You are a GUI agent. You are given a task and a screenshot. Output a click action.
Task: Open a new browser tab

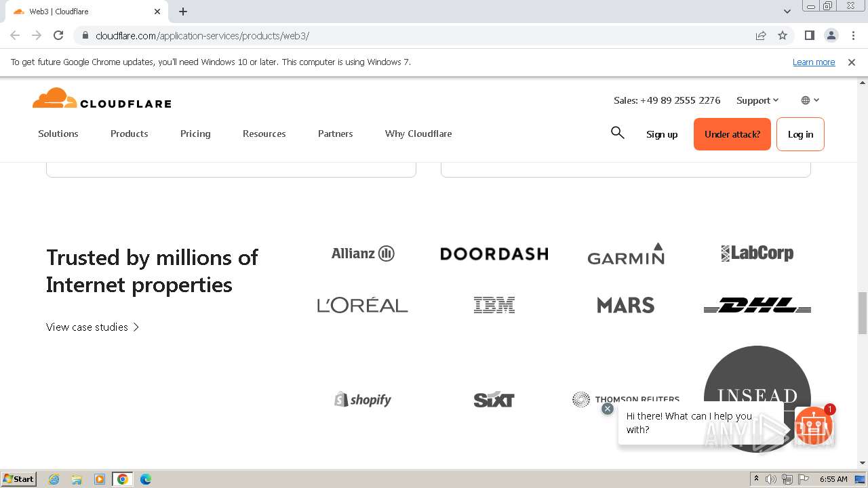(x=183, y=12)
